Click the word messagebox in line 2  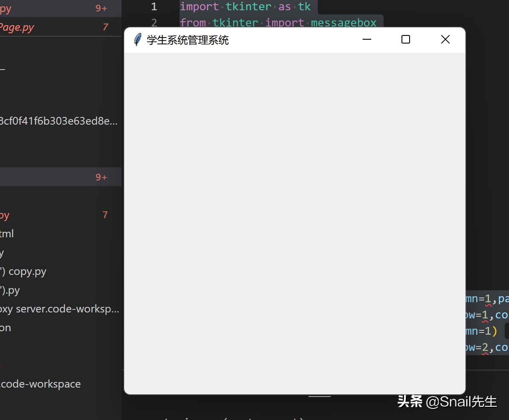(x=343, y=23)
